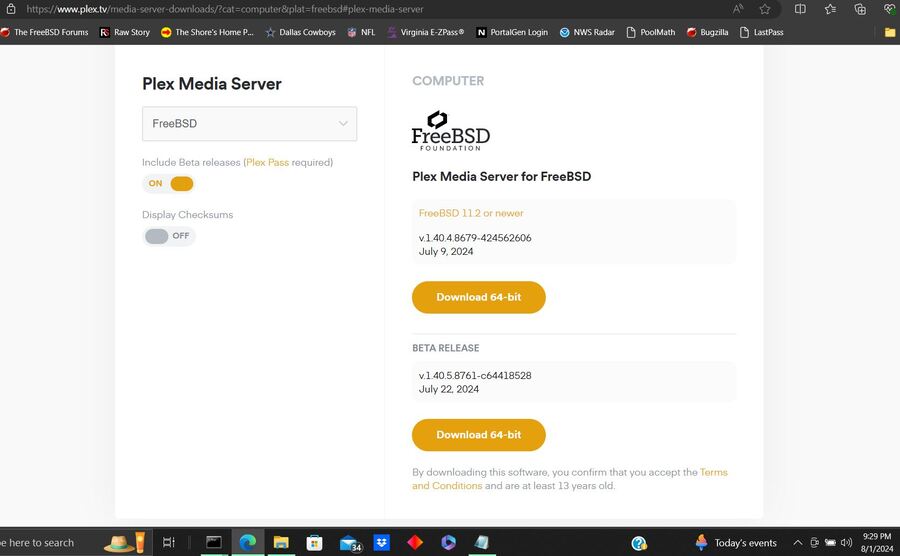Open the red diamond taskbar app

coord(415,542)
